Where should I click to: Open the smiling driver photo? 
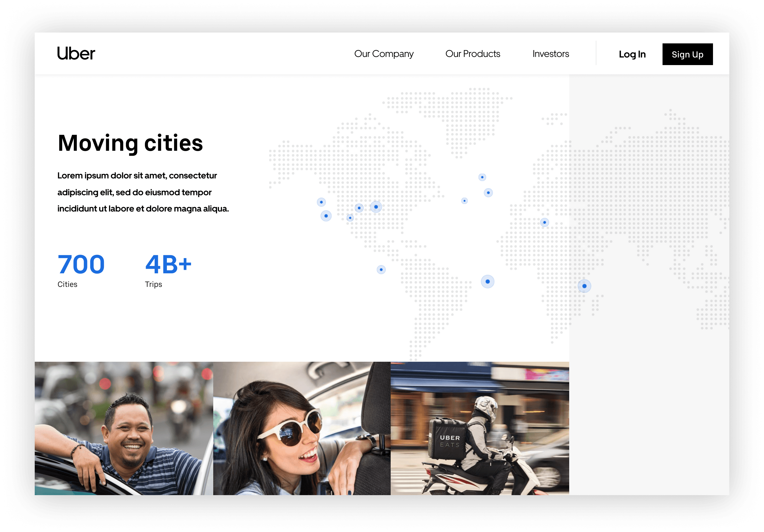[124, 428]
